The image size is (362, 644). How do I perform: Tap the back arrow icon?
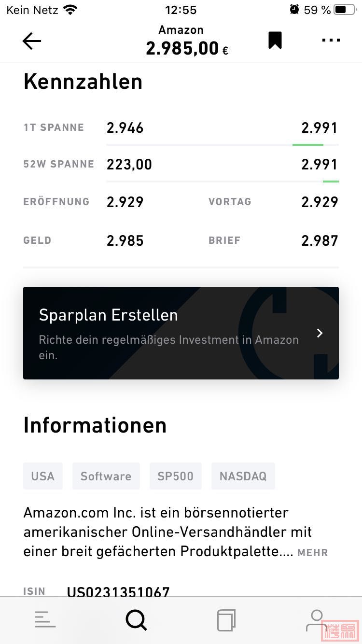tap(32, 42)
